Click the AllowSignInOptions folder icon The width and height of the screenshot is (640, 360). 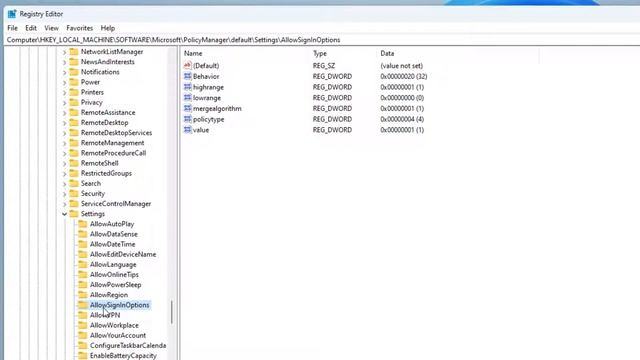[83, 305]
